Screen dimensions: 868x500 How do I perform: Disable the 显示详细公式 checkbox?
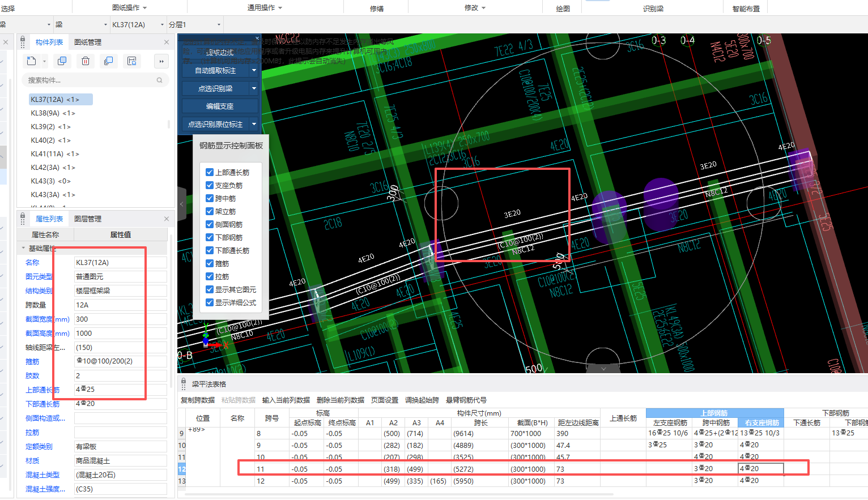[210, 302]
